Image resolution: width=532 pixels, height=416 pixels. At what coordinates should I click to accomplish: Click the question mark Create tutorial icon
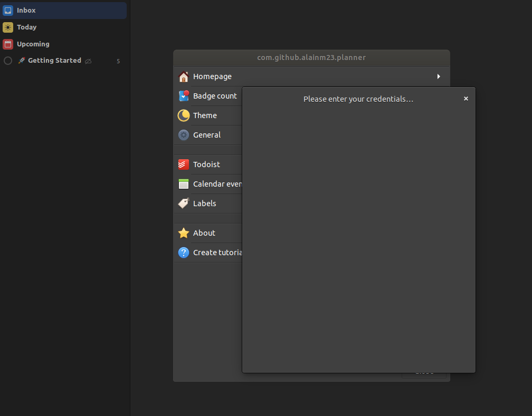tap(184, 253)
